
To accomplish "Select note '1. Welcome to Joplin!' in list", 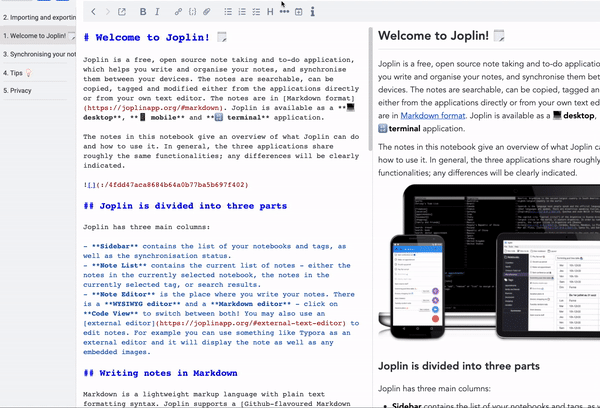I will point(38,36).
